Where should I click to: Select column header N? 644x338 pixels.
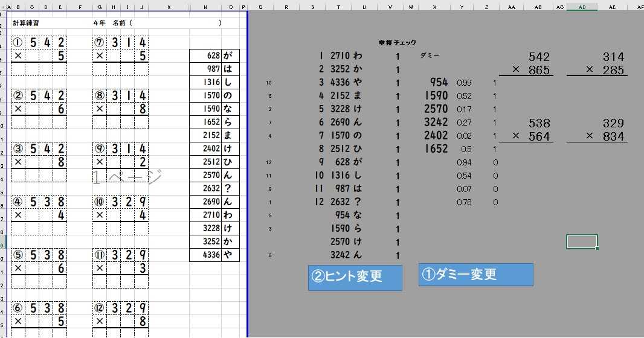[x=205, y=7]
